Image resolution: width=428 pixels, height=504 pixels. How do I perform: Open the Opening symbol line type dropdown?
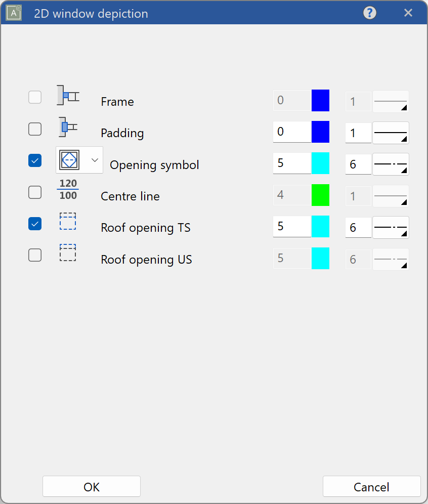tap(391, 164)
